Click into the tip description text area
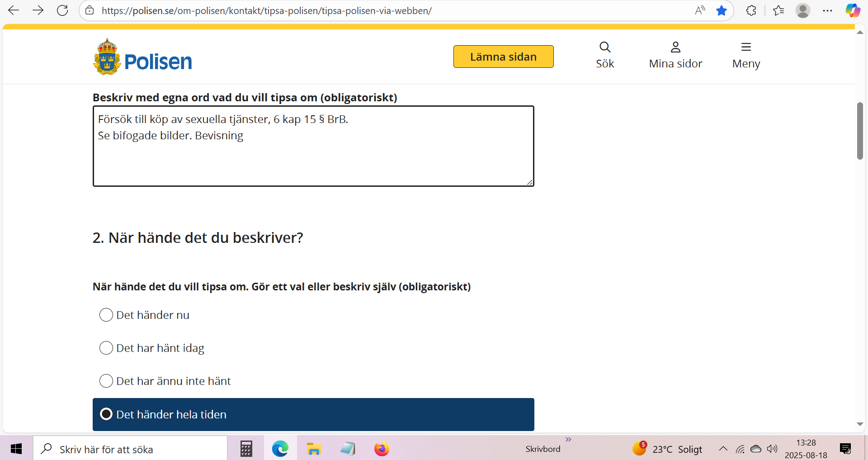Screen dimensions: 868x460 click(x=313, y=154)
